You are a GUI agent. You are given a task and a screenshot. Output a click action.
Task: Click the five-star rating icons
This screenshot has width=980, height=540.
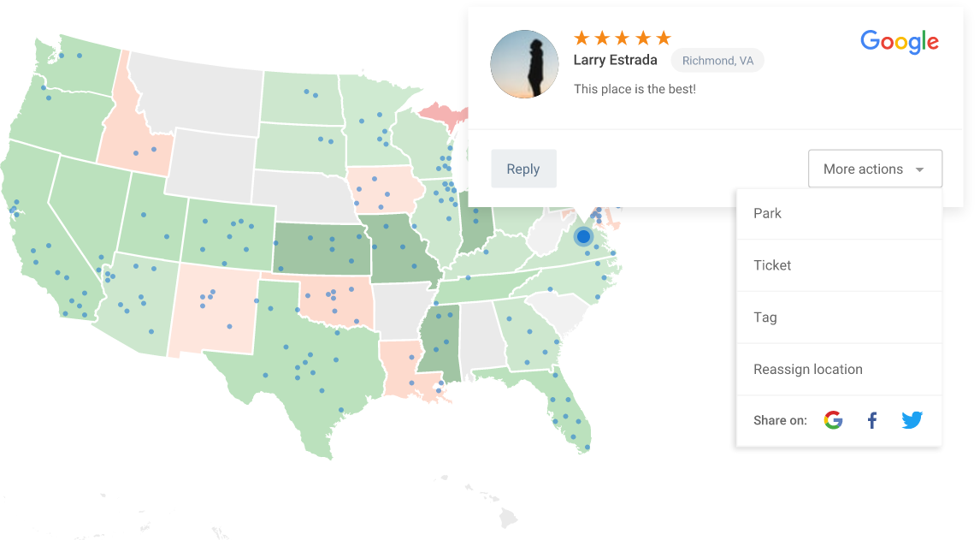pyautogui.click(x=623, y=39)
